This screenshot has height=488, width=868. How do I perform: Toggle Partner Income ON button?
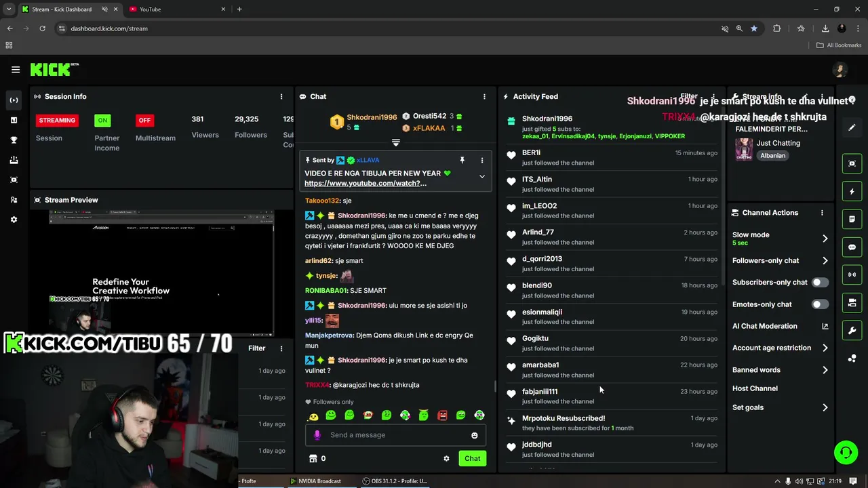(102, 120)
